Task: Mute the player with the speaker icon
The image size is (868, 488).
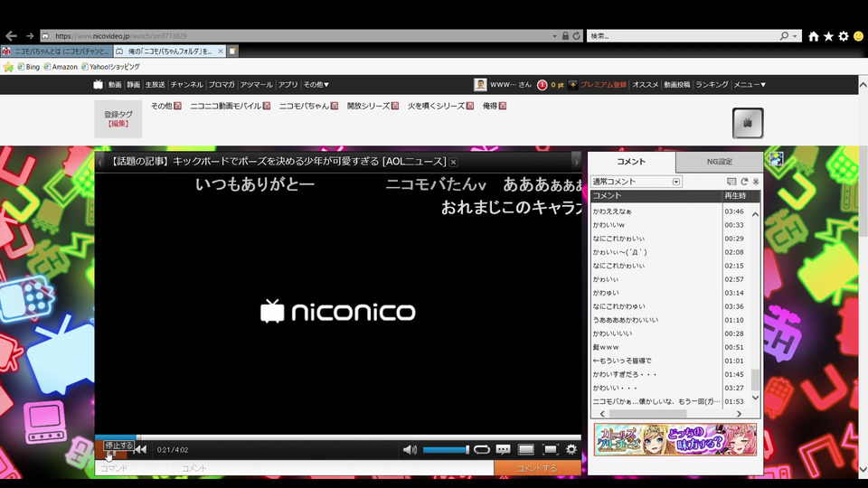Action: click(x=410, y=450)
